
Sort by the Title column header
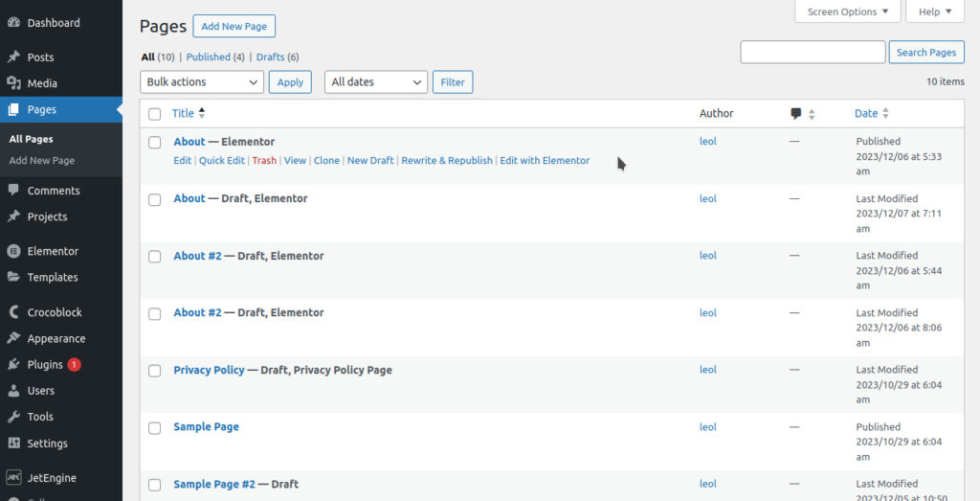[x=183, y=113]
